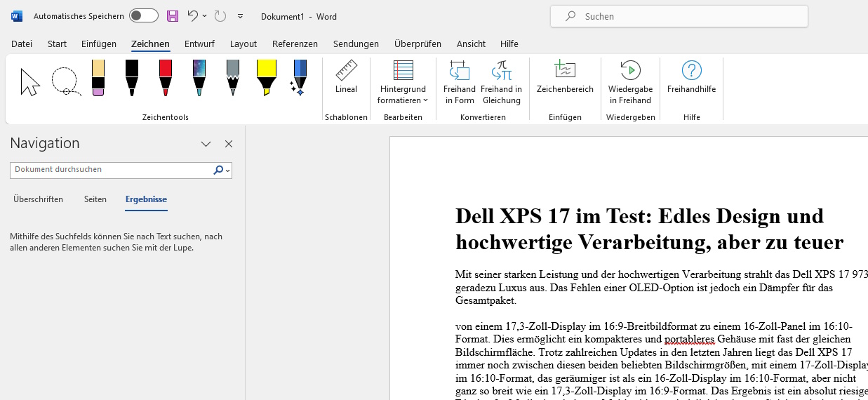Close the Navigation pane
This screenshot has height=400, width=868.
click(229, 144)
